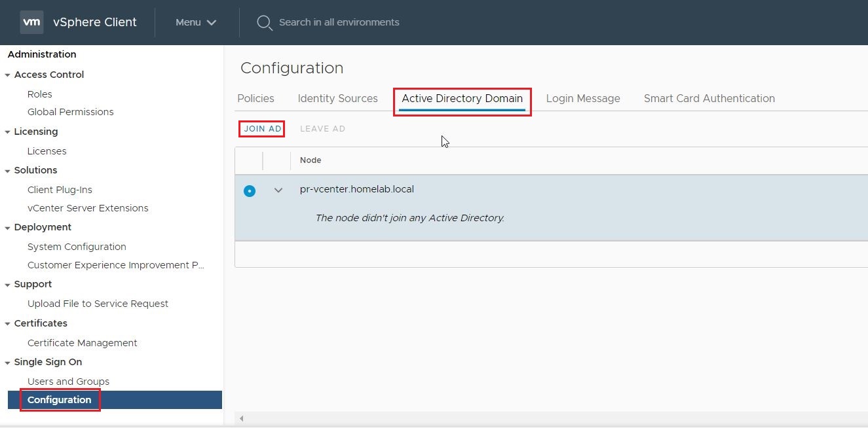Open Client Plug-Ins
Image resolution: width=868 pixels, height=428 pixels.
pyautogui.click(x=60, y=190)
